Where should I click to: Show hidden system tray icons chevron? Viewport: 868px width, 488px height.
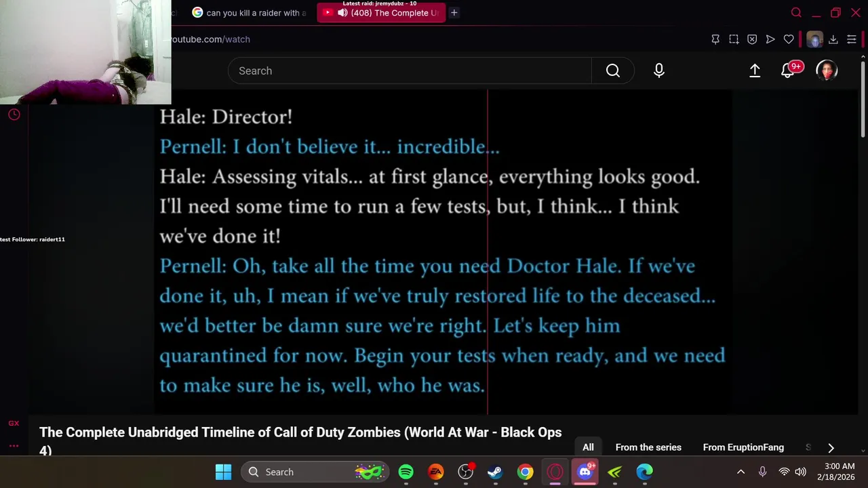(x=741, y=472)
